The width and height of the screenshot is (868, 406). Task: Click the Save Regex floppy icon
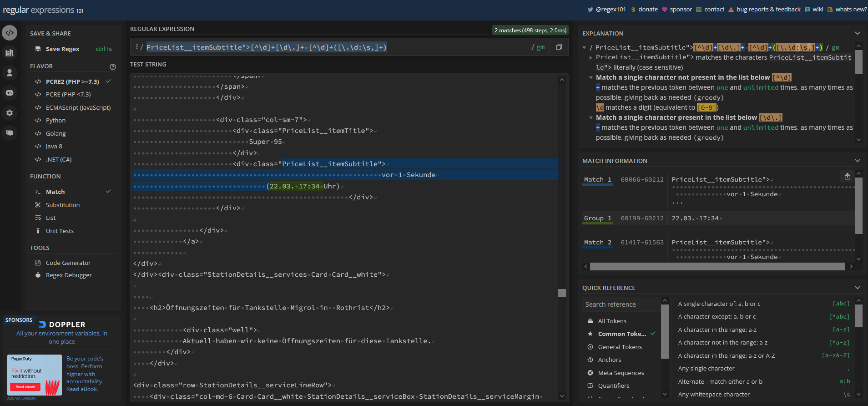coord(38,49)
